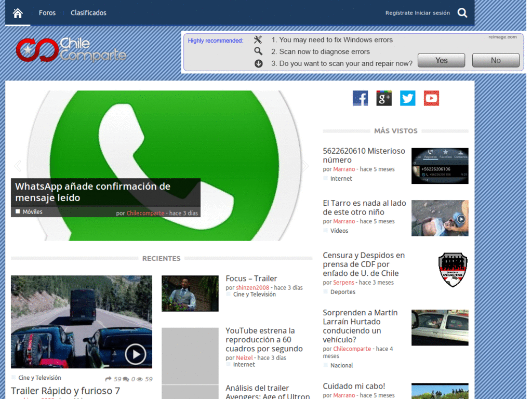This screenshot has width=532, height=399.
Task: Open the mysterious number phone thumbnail
Action: click(x=440, y=166)
